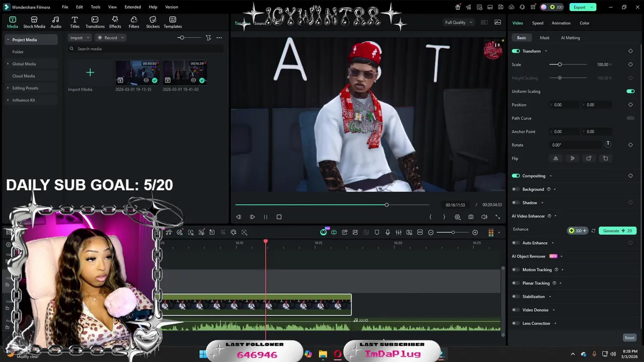Add keyframe for Scale property
This screenshot has height=362, width=644.
tap(630, 64)
